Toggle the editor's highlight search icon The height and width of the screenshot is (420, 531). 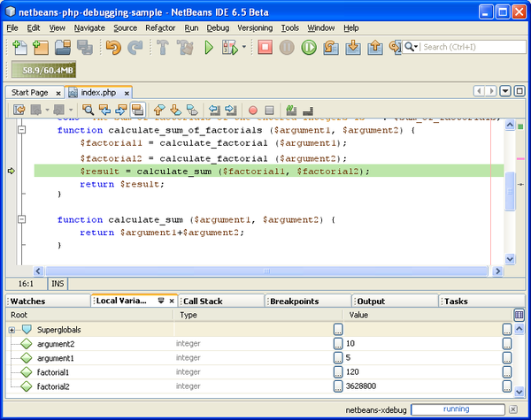pos(137,110)
